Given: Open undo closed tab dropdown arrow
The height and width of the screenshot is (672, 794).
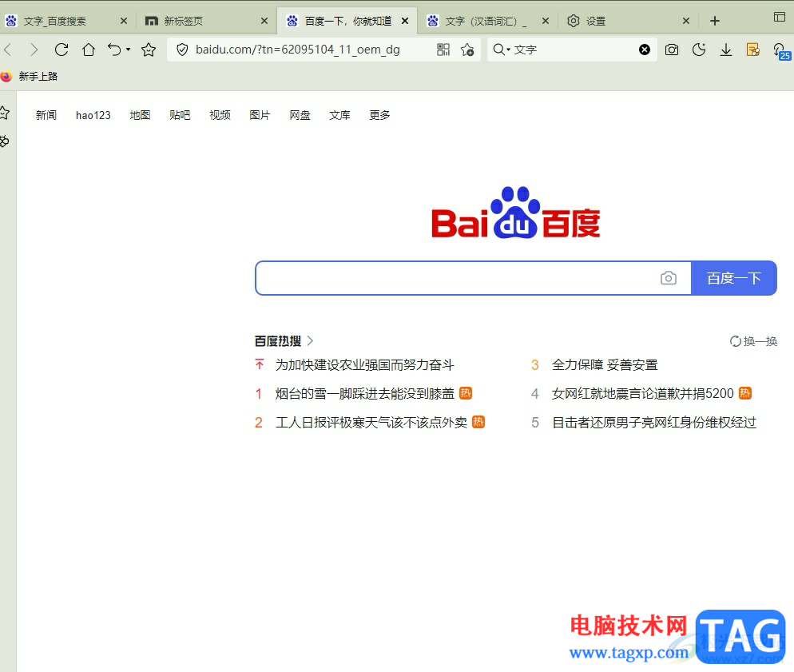Looking at the screenshot, I should 128,50.
